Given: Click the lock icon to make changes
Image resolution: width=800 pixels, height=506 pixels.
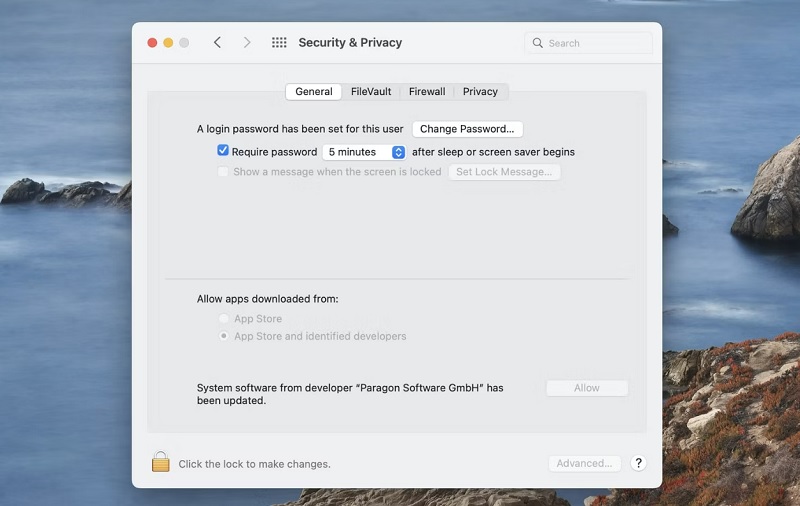Looking at the screenshot, I should pos(161,462).
